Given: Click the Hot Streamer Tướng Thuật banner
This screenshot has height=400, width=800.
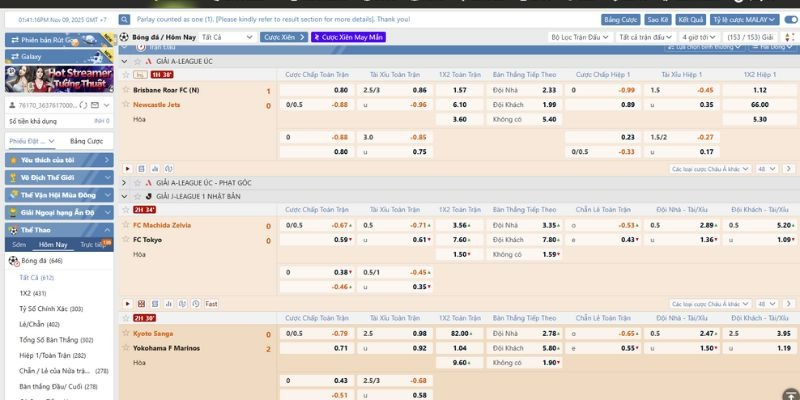Looking at the screenshot, I should pos(58,78).
